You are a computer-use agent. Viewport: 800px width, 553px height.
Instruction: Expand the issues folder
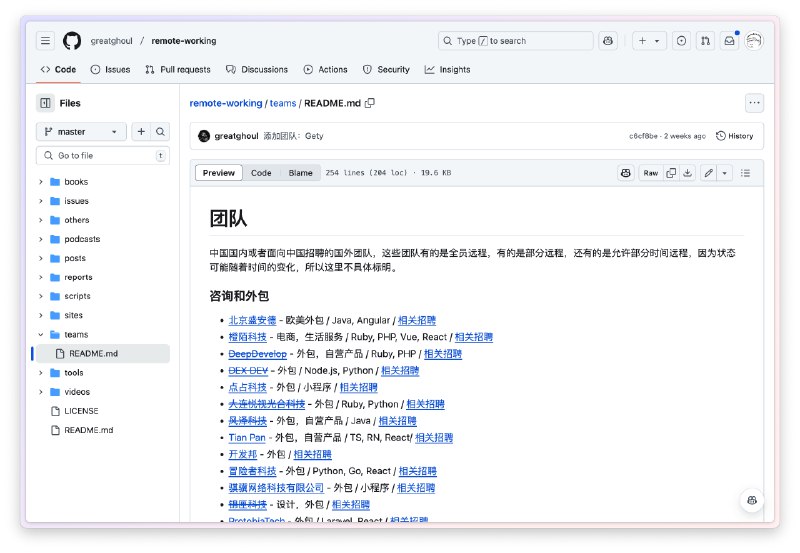tap(41, 201)
